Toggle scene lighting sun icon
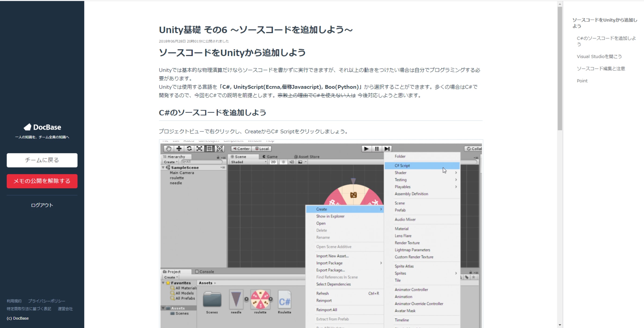This screenshot has width=644, height=328. click(283, 162)
